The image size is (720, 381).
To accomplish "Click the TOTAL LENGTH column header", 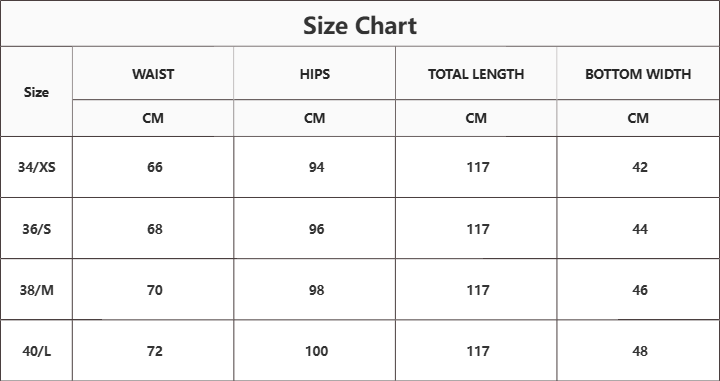I will pyautogui.click(x=476, y=74).
